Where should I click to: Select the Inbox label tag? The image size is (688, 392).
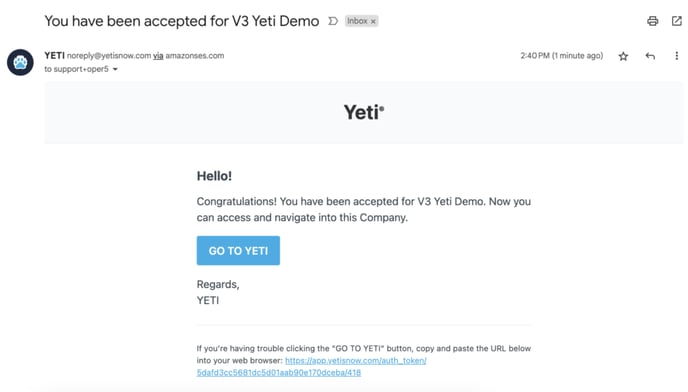[x=357, y=21]
